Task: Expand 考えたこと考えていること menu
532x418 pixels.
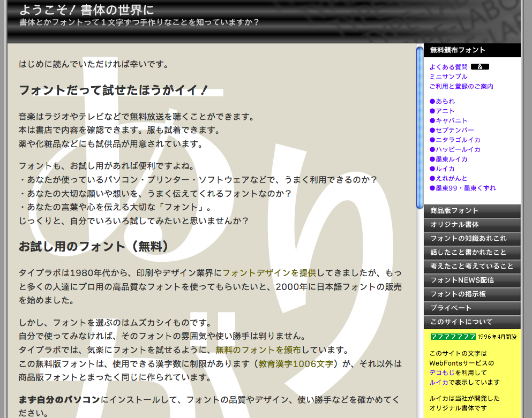Action: [x=472, y=267]
